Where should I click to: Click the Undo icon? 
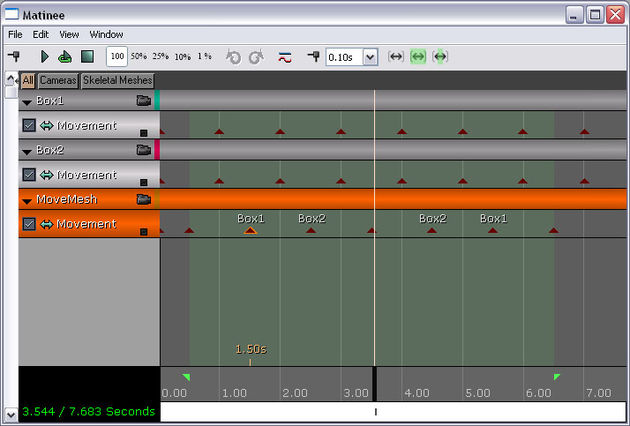(233, 57)
